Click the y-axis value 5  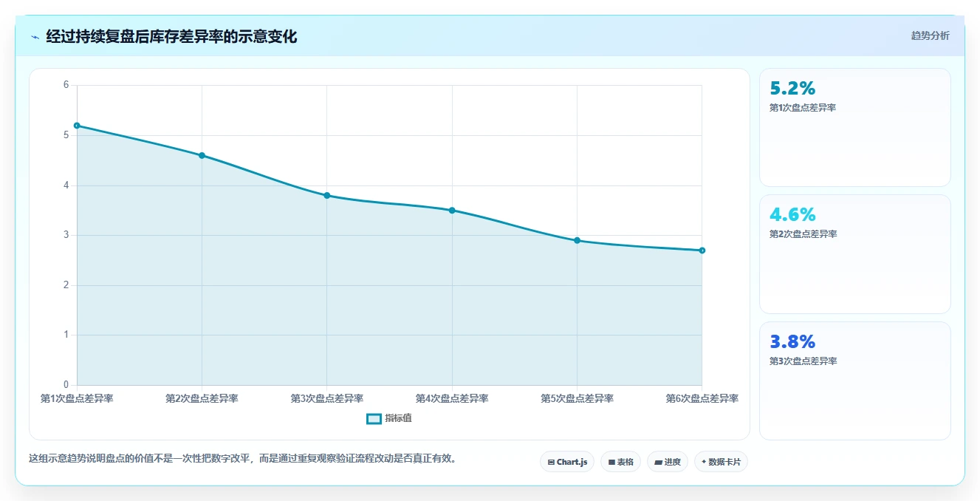[x=66, y=135]
